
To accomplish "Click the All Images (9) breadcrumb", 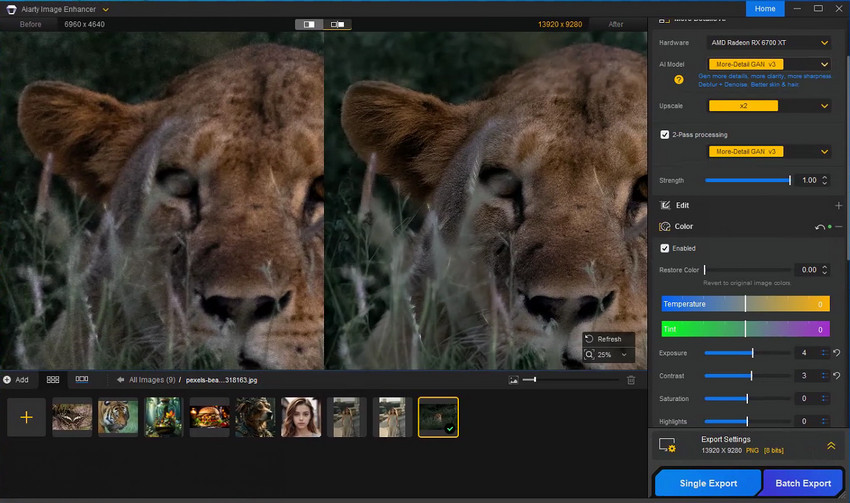I will pyautogui.click(x=152, y=380).
